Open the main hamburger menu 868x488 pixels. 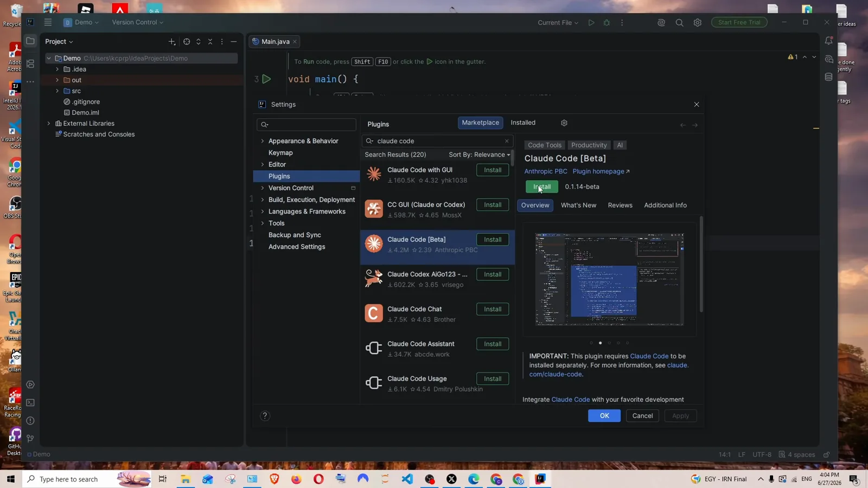(48, 22)
